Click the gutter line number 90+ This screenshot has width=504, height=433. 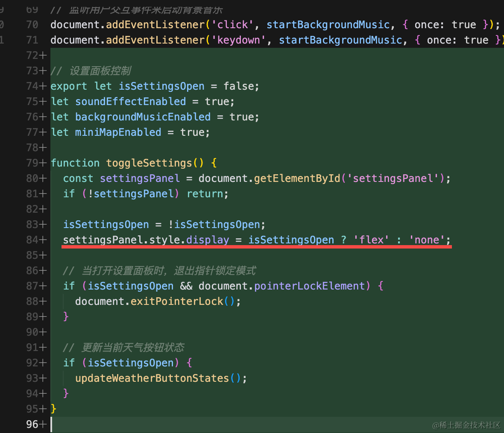(36, 332)
